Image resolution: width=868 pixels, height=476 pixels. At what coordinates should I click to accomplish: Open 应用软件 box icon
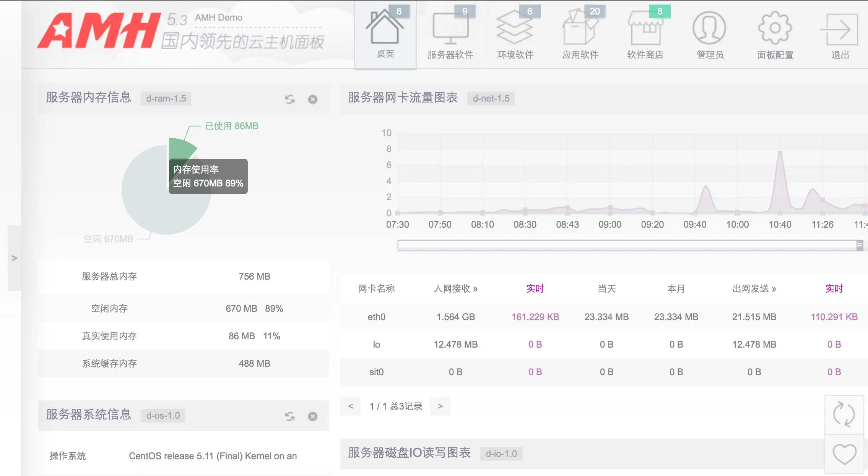click(x=580, y=29)
